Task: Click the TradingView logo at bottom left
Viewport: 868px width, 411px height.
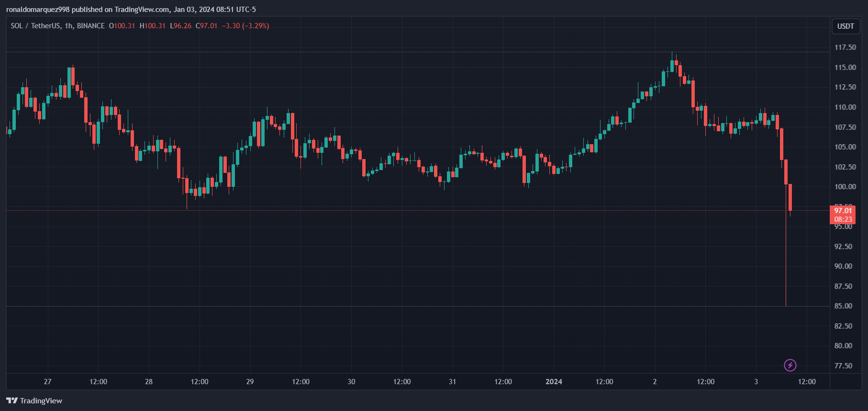Action: click(34, 400)
